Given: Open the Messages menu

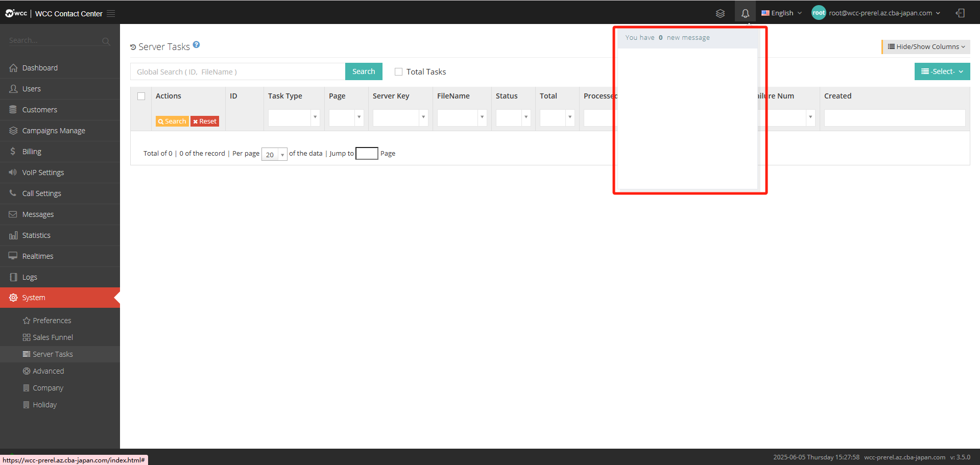Looking at the screenshot, I should click(x=60, y=214).
